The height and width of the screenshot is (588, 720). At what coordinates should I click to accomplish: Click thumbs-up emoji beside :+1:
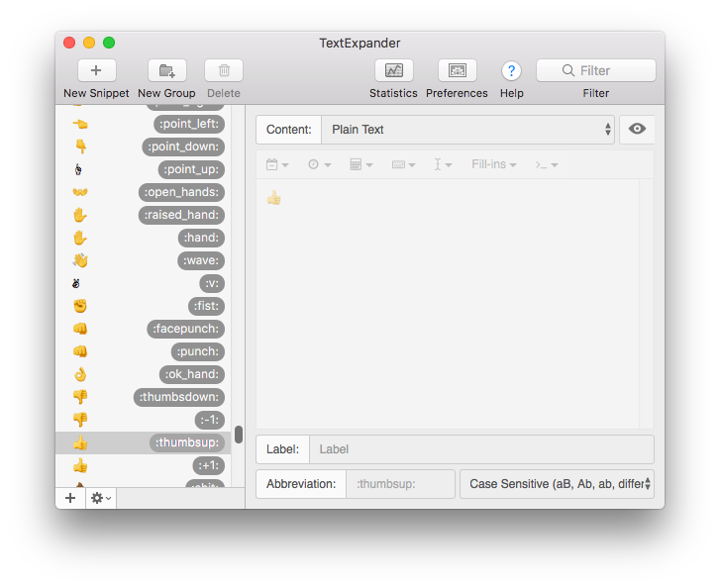click(80, 465)
